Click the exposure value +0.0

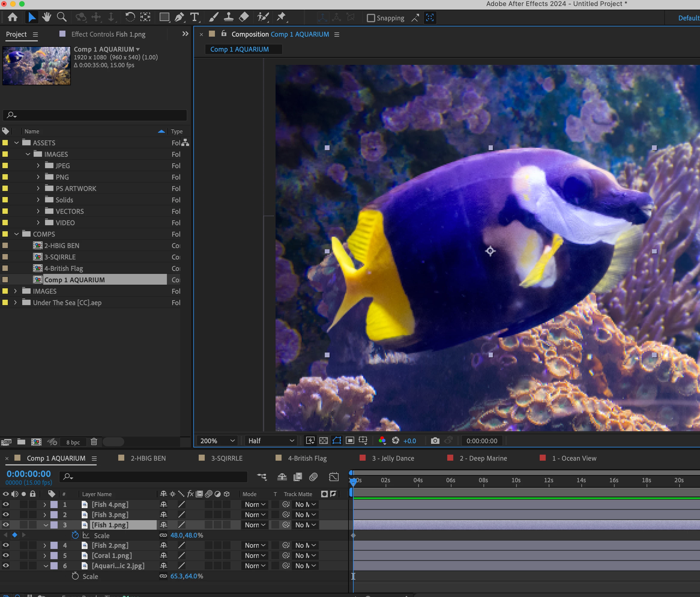coord(409,441)
